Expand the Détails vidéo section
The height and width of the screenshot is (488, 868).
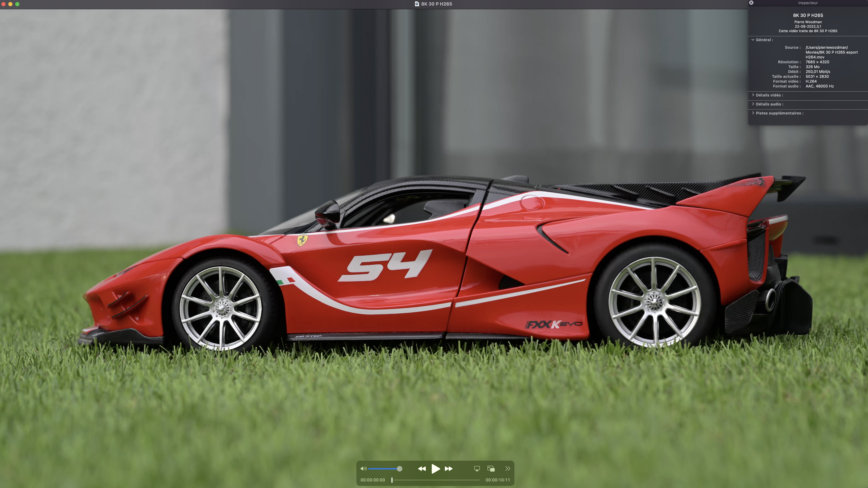[x=753, y=95]
